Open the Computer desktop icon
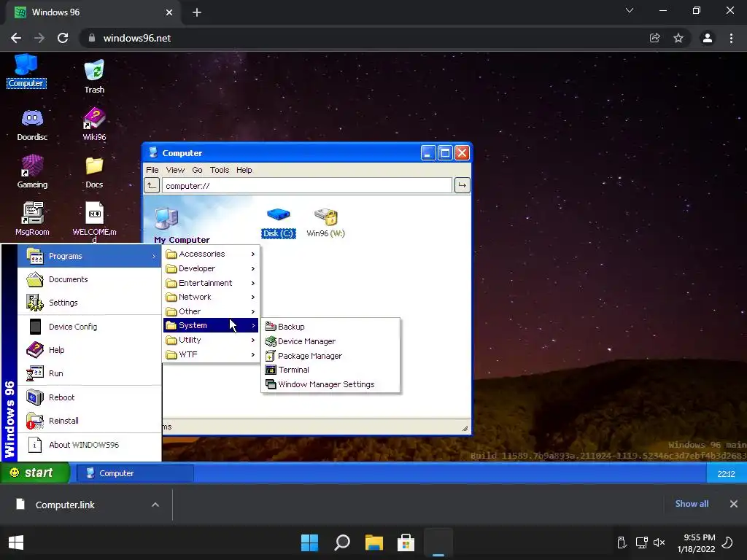 tap(26, 71)
